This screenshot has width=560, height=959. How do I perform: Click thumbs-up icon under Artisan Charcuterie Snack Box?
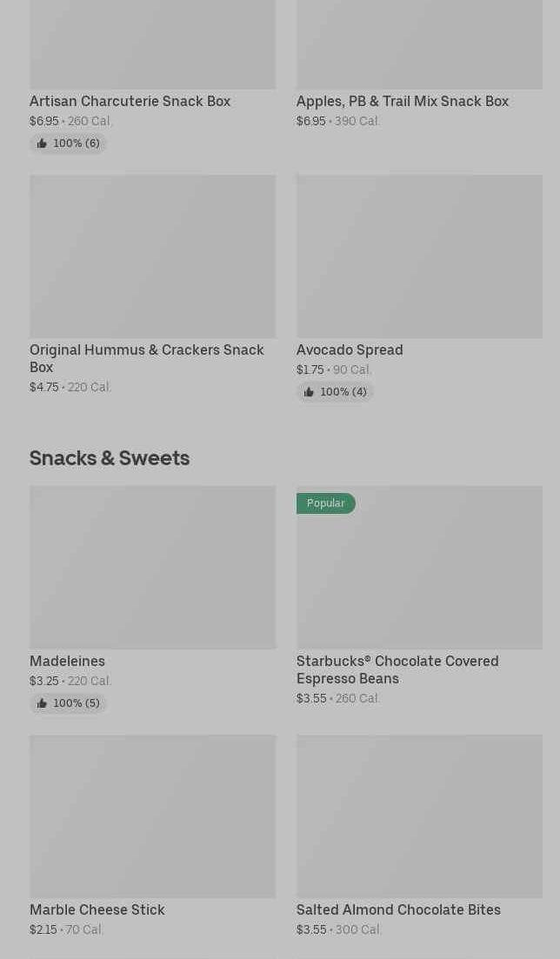click(42, 143)
